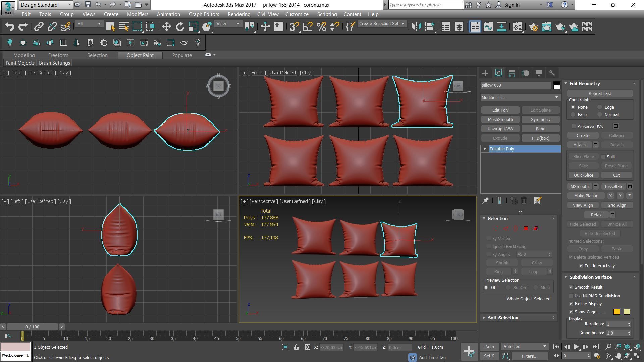Activate the Select Object tool
This screenshot has height=362, width=644.
110,27
